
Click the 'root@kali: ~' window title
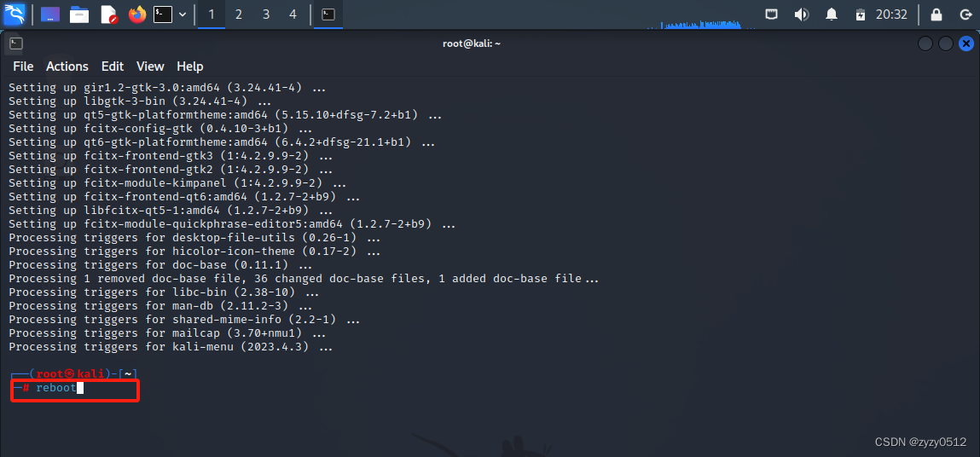click(x=472, y=43)
